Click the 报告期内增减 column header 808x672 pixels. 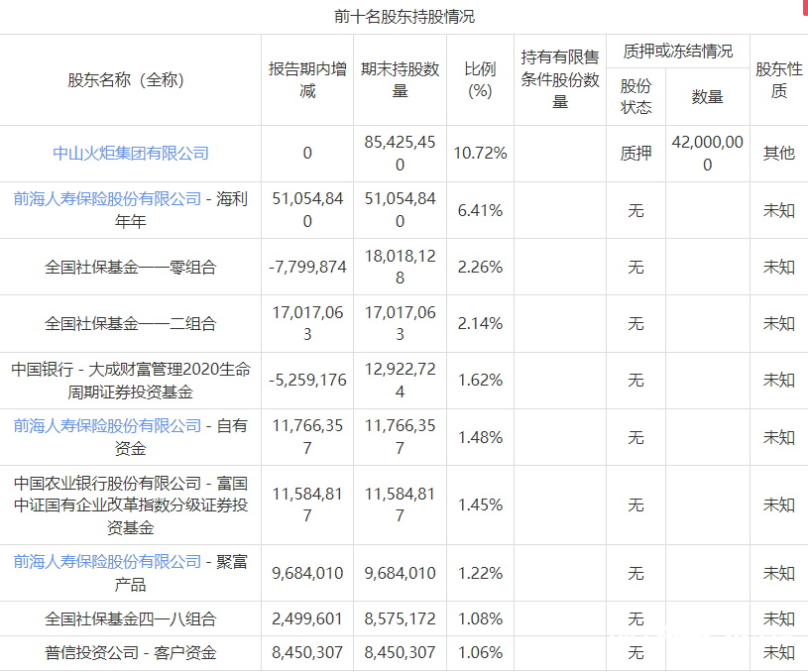click(307, 80)
